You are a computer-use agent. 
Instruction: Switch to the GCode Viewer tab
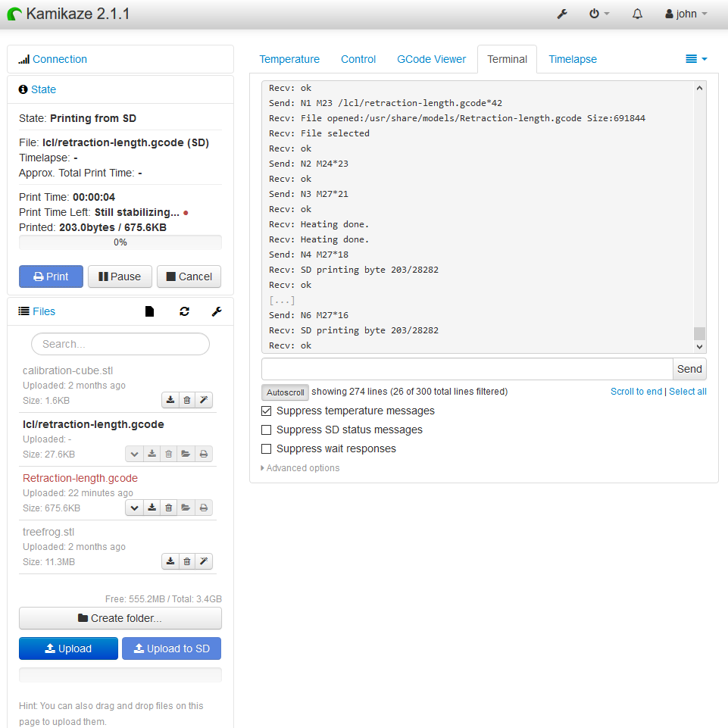pos(431,59)
